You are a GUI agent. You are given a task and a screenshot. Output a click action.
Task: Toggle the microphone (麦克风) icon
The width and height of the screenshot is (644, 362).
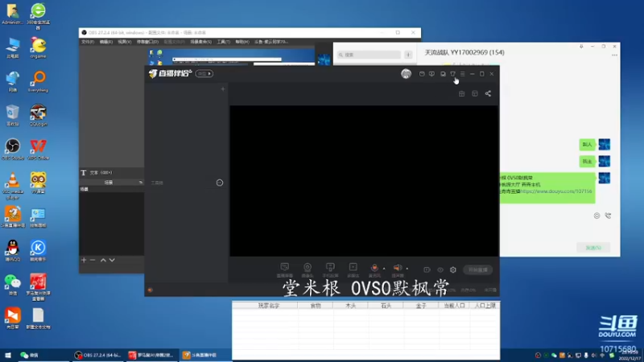click(374, 269)
